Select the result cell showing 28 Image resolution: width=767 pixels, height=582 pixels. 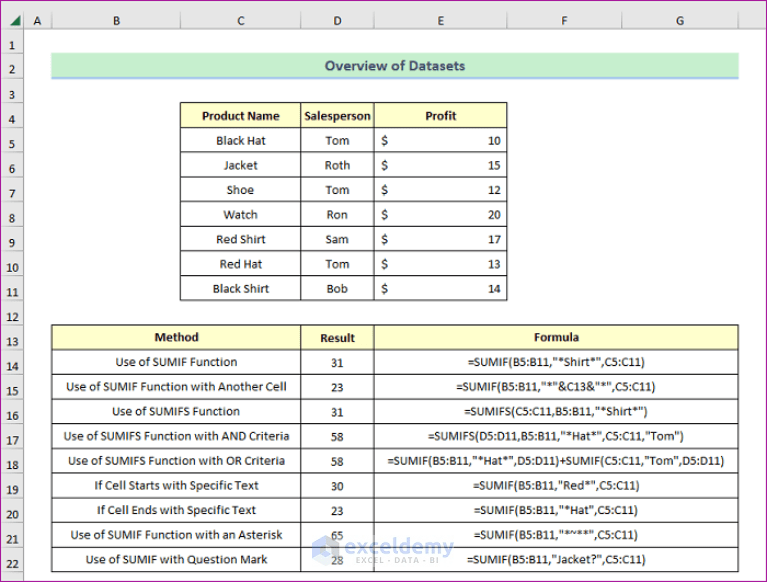[338, 560]
